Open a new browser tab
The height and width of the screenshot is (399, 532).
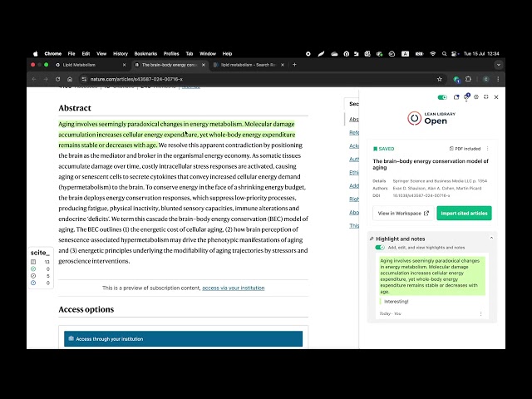pos(294,65)
